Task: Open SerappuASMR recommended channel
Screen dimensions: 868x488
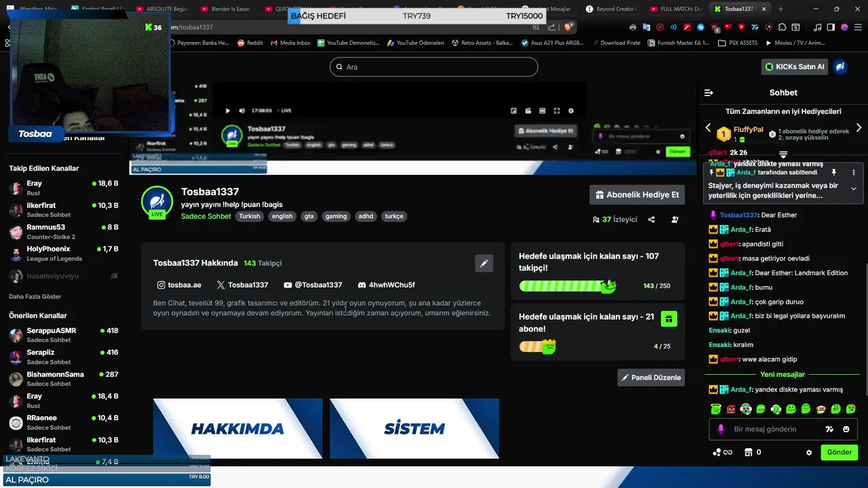Action: point(64,335)
